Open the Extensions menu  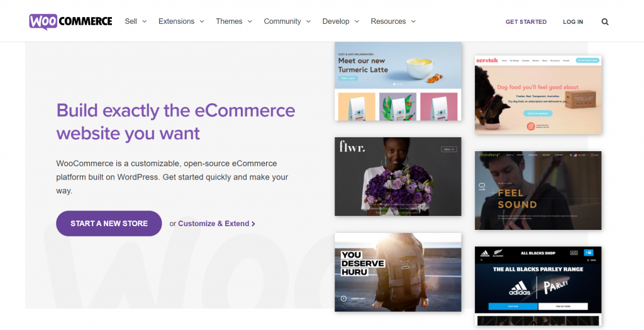pyautogui.click(x=177, y=21)
